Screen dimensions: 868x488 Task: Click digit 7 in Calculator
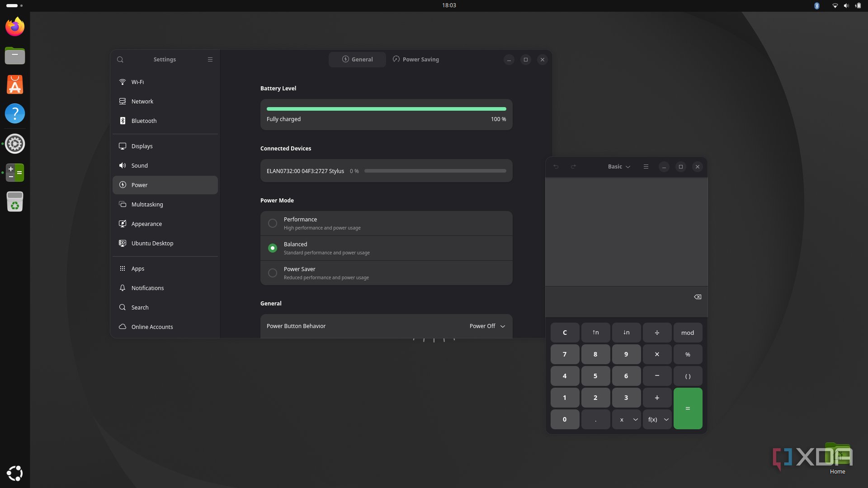click(565, 354)
